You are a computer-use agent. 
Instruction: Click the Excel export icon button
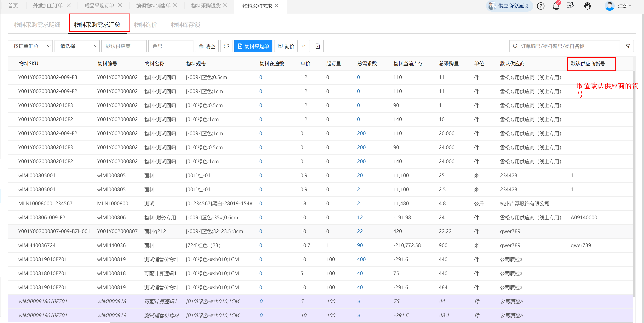point(317,46)
